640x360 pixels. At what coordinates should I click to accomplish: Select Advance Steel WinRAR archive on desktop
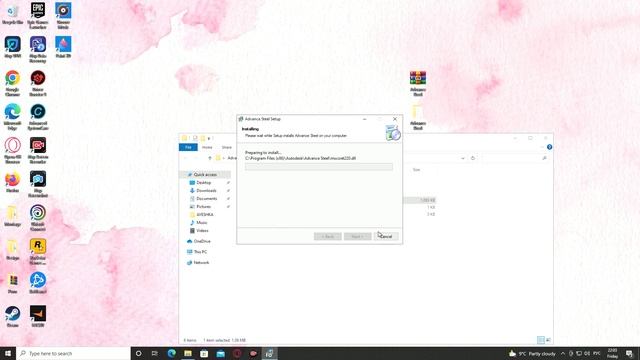[418, 84]
